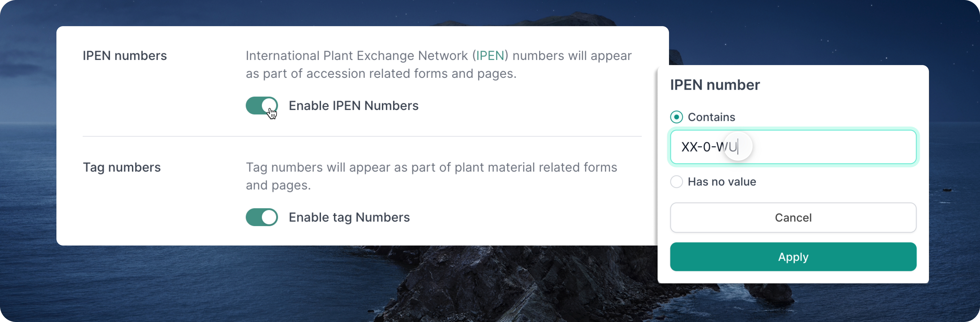Screen dimensions: 980x322
Task: Select the Has no value radio option
Action: pos(676,181)
